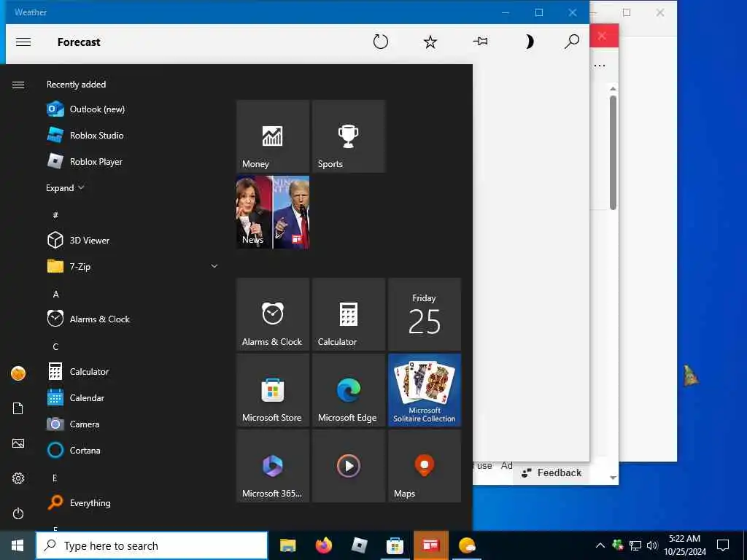Open the News live tile
Viewport: 747px width, 560px height.
pyautogui.click(x=273, y=212)
